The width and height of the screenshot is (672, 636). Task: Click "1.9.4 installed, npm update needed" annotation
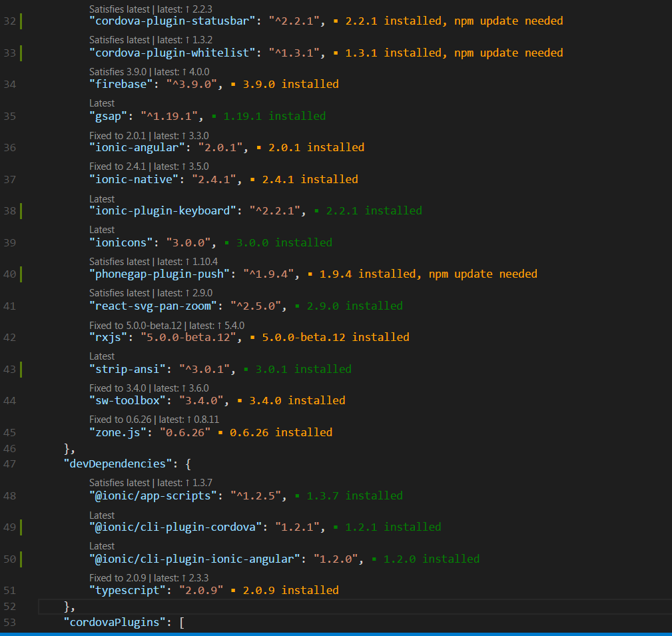428,274
